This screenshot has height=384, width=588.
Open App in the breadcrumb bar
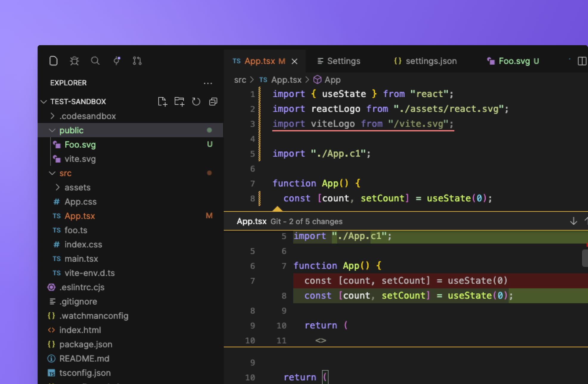(332, 80)
